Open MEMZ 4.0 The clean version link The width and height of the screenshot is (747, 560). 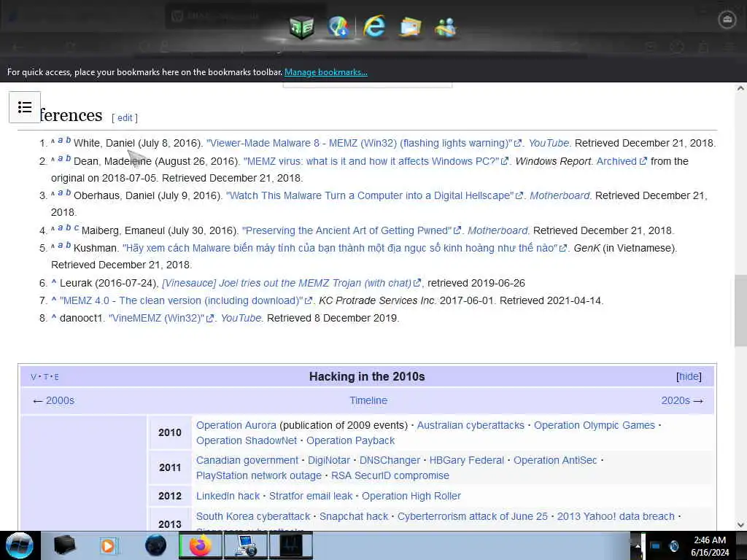[x=185, y=300]
